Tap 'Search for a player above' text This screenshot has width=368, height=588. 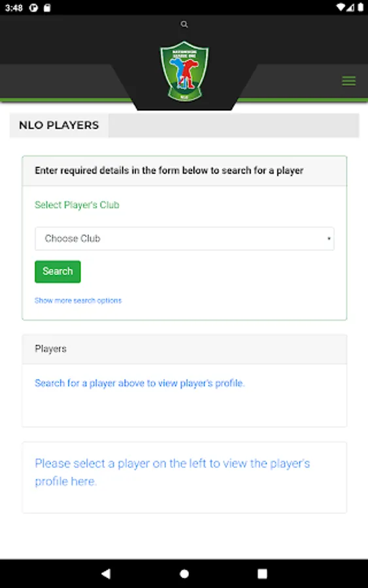[139, 384]
